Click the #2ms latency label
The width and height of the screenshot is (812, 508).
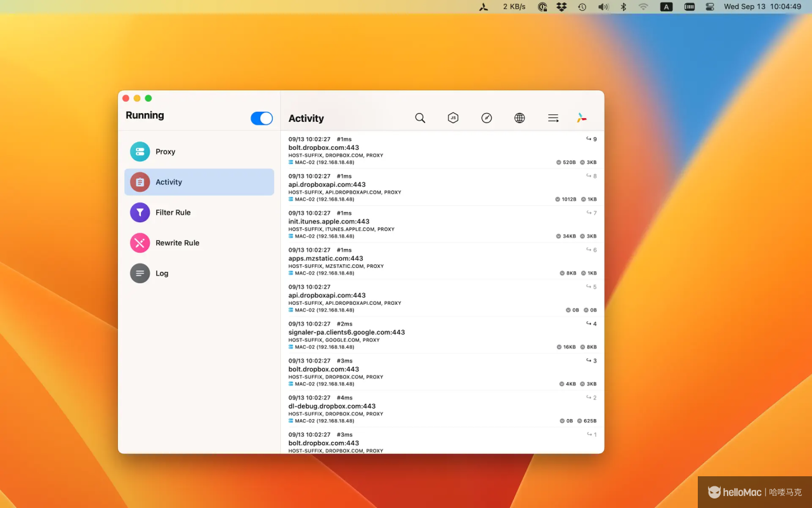[x=344, y=324]
